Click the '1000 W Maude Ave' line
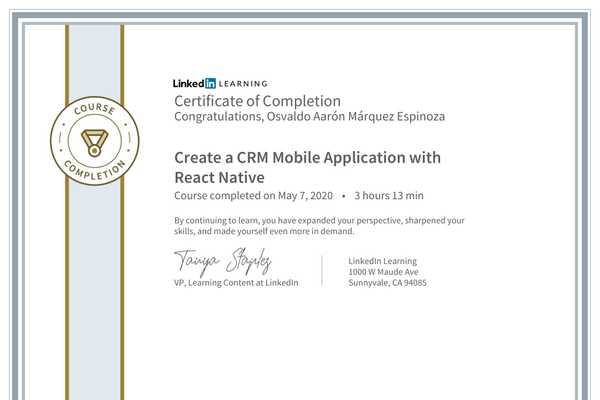 (383, 272)
